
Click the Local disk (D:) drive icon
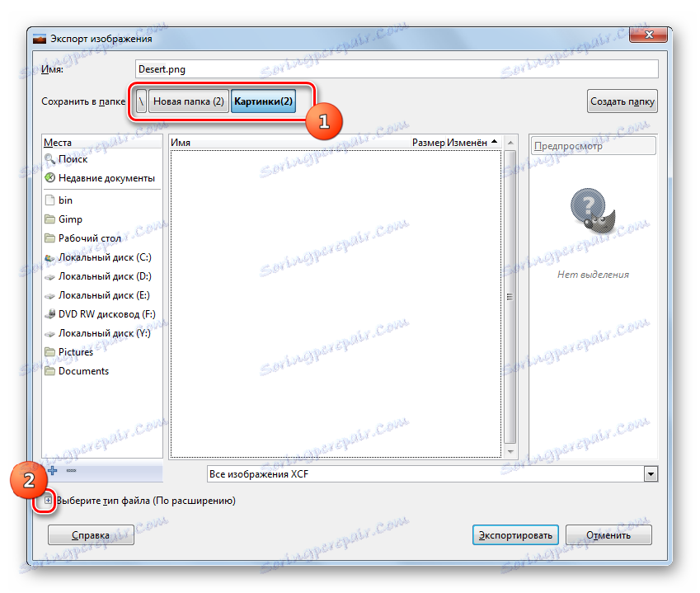(50, 277)
